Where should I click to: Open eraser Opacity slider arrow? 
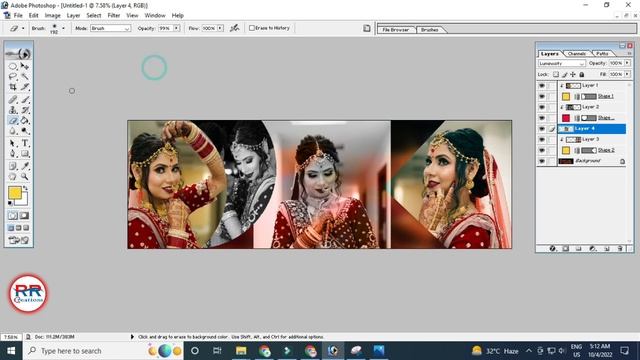pos(176,28)
